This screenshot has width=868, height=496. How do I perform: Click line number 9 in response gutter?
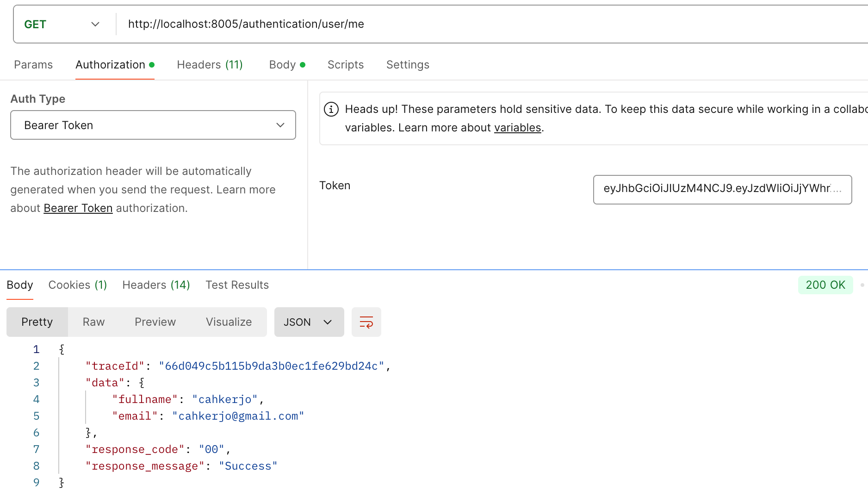click(x=36, y=483)
